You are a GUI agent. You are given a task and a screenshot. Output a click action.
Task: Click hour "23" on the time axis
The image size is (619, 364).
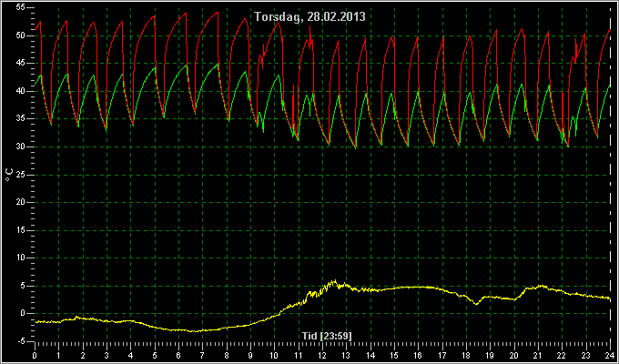(x=586, y=355)
